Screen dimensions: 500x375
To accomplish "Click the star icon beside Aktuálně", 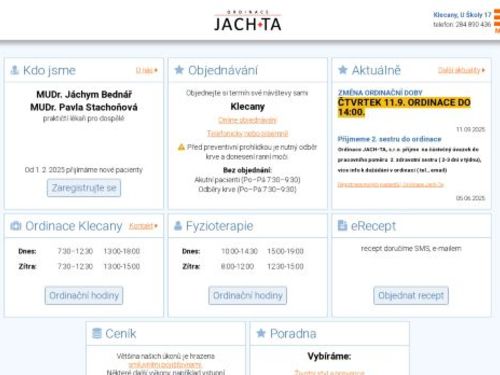I will [343, 70].
